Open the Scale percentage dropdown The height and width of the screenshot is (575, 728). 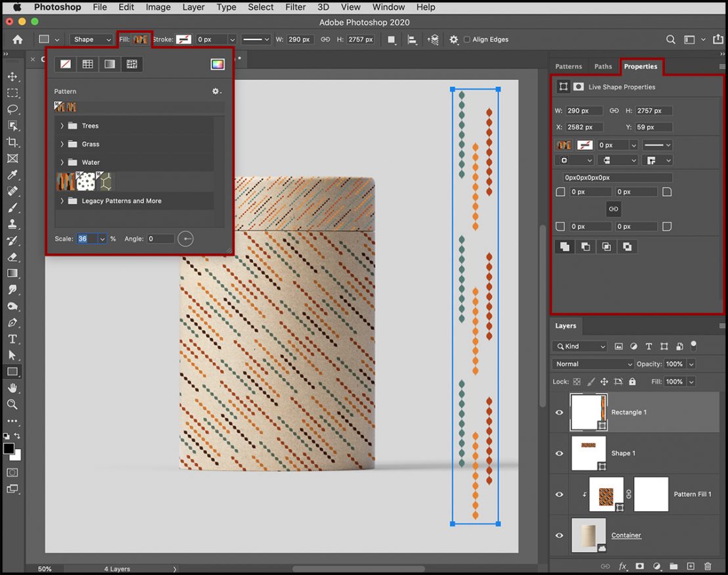point(102,239)
